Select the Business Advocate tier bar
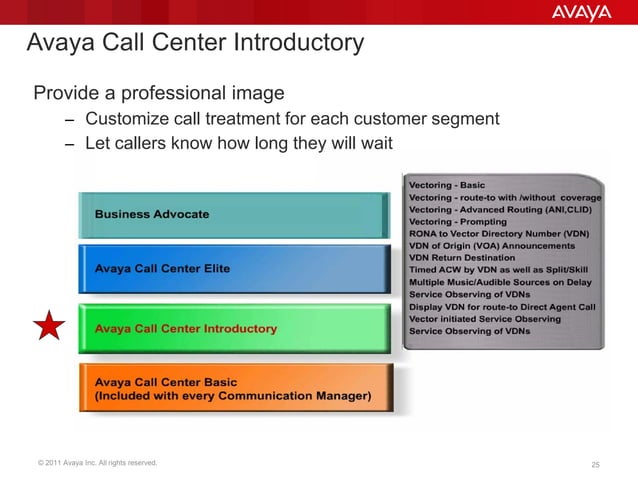The image size is (638, 478). 234,215
